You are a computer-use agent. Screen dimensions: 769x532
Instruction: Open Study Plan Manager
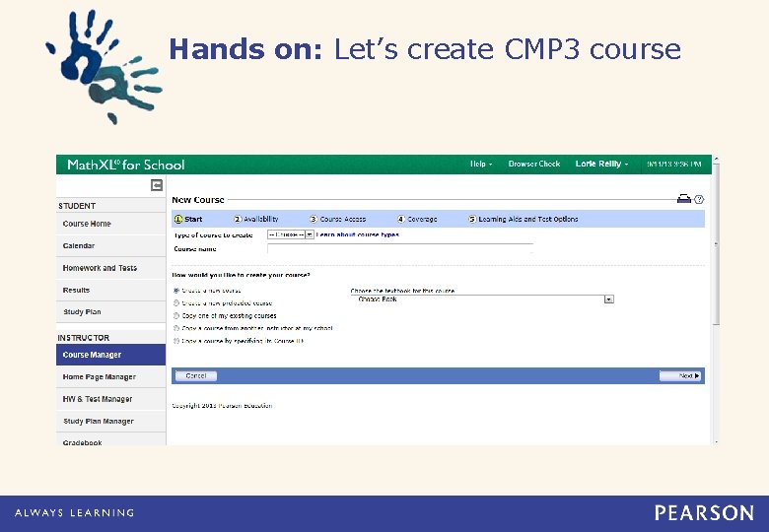click(x=110, y=421)
